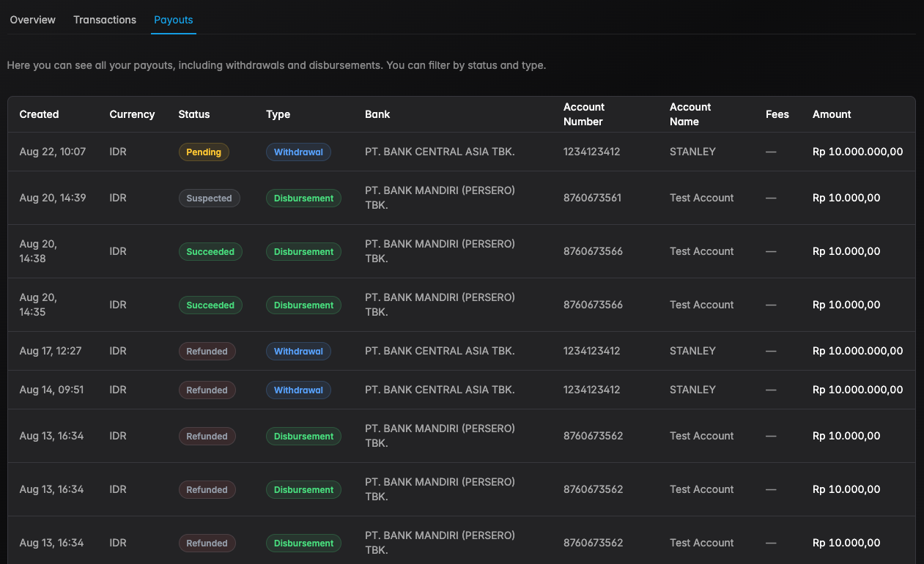Screen dimensions: 924x564
Task: Click the Status column header
Action: pyautogui.click(x=193, y=114)
